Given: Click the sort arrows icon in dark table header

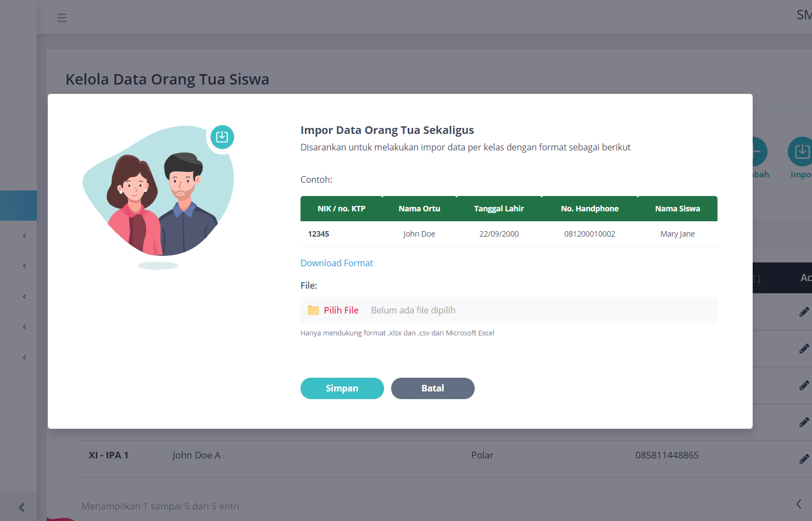Looking at the screenshot, I should pos(757,278).
